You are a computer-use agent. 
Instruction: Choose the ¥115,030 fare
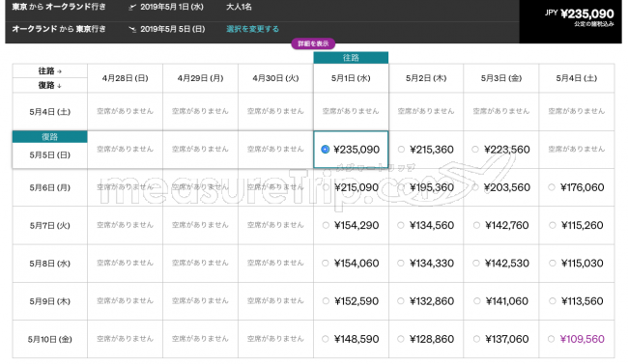[553, 263]
